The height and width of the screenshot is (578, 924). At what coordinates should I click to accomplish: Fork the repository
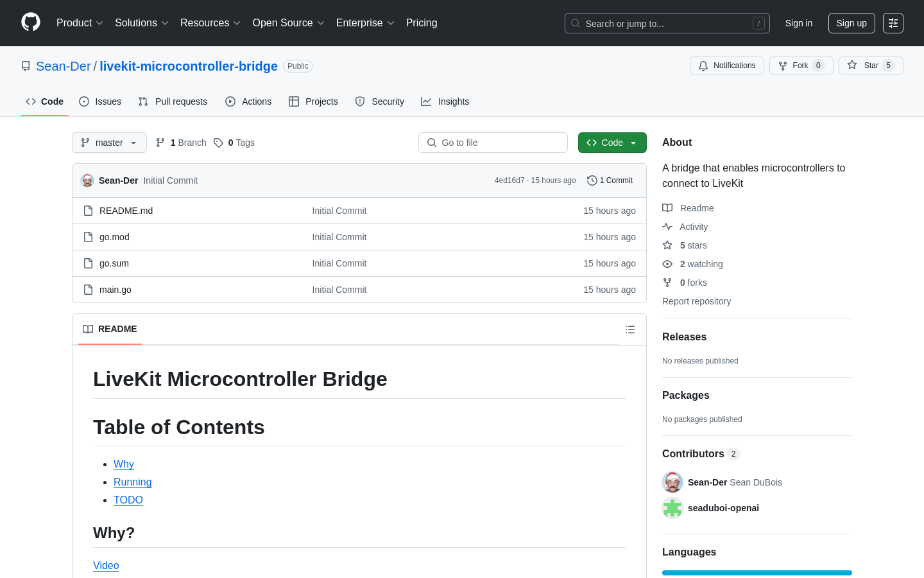point(801,66)
